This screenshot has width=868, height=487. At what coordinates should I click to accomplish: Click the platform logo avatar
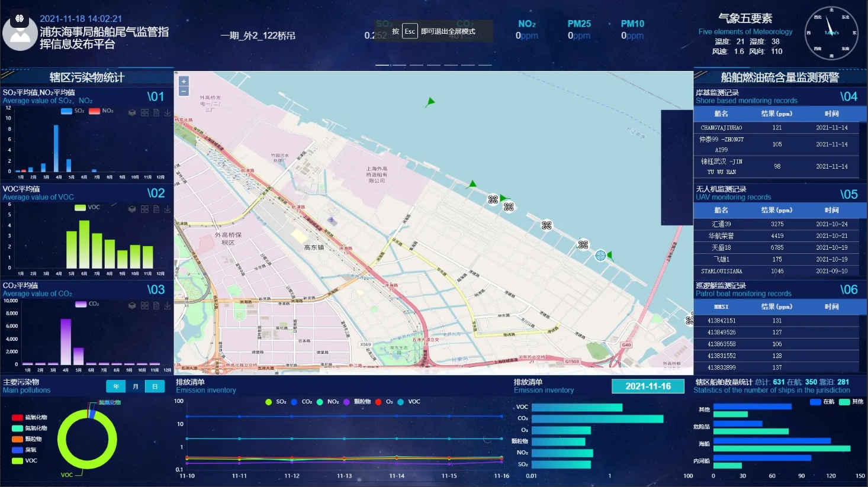[20, 32]
